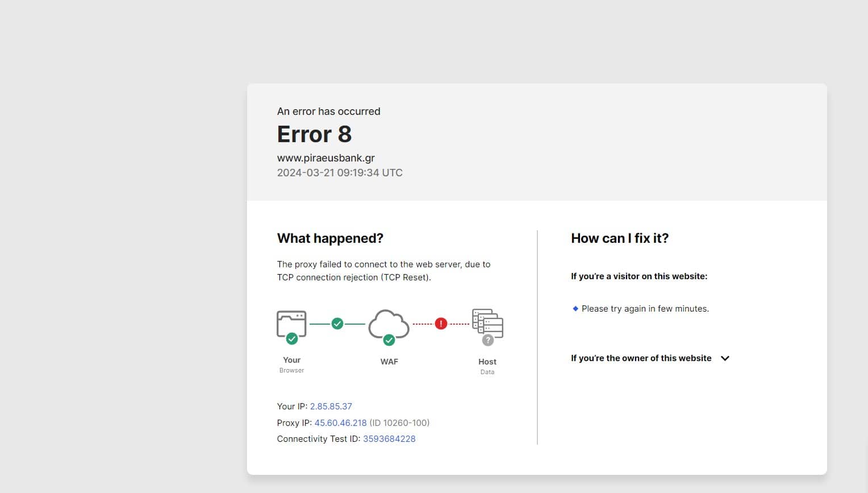Click the green checkmark on the WAF cloud
The width and height of the screenshot is (868, 493).
(x=389, y=340)
